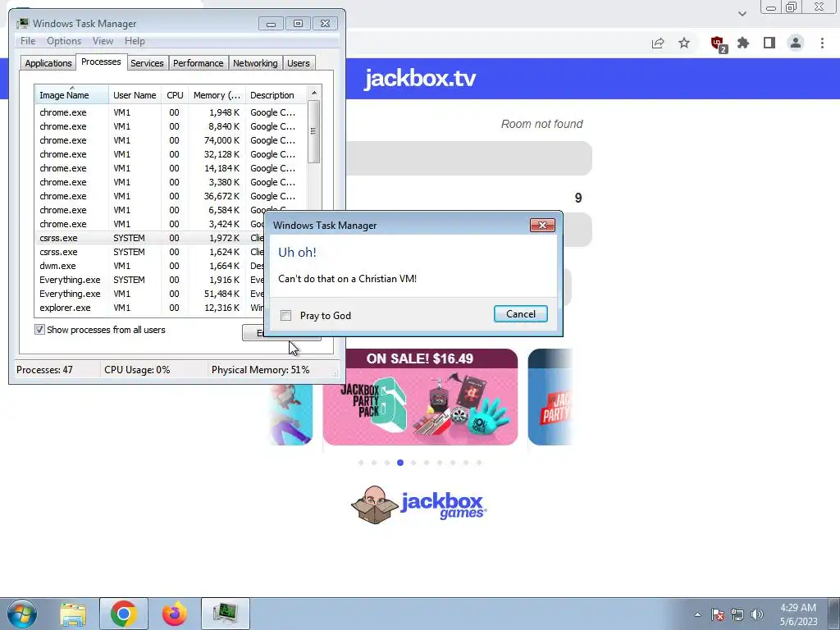The image size is (840, 630).
Task: Select the fourth highlighted carousel dot
Action: coord(400,463)
